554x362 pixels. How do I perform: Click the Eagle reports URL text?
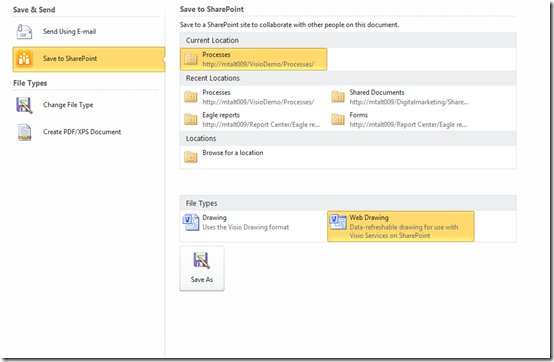[261, 125]
